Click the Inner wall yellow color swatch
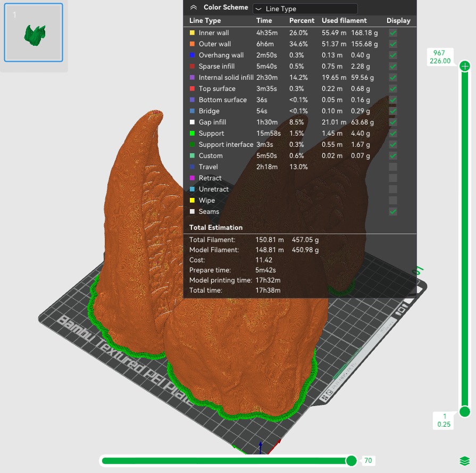 192,33
